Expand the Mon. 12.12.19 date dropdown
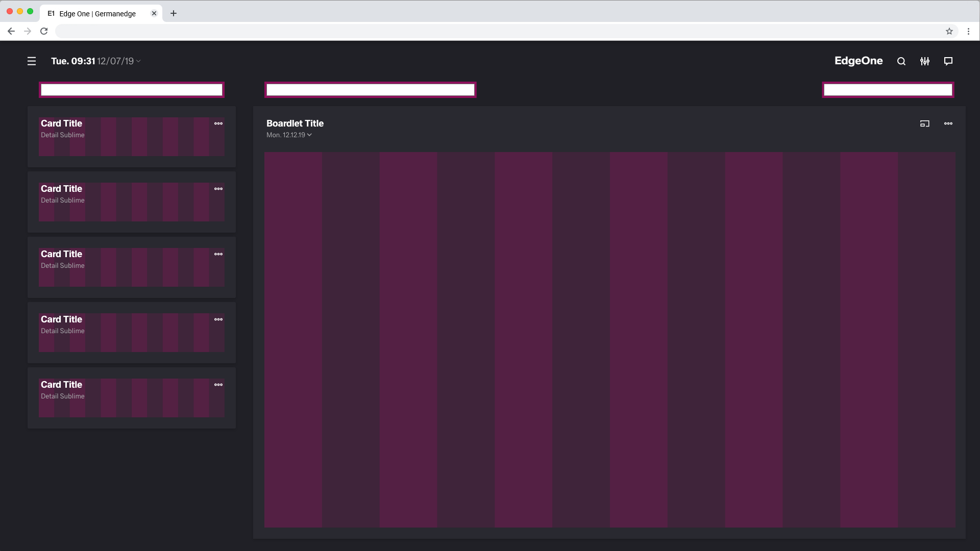Image resolution: width=980 pixels, height=551 pixels. tap(289, 135)
